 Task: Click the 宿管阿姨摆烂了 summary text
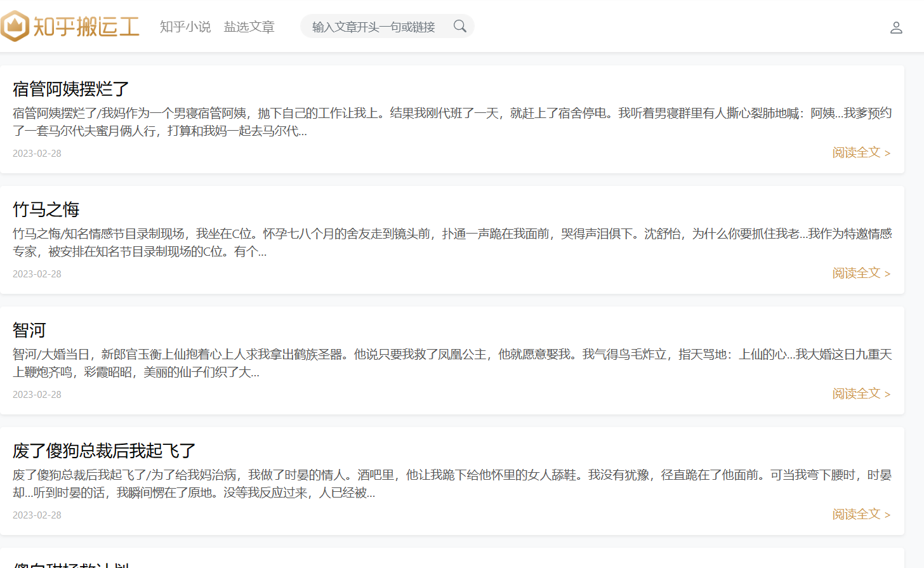(452, 122)
